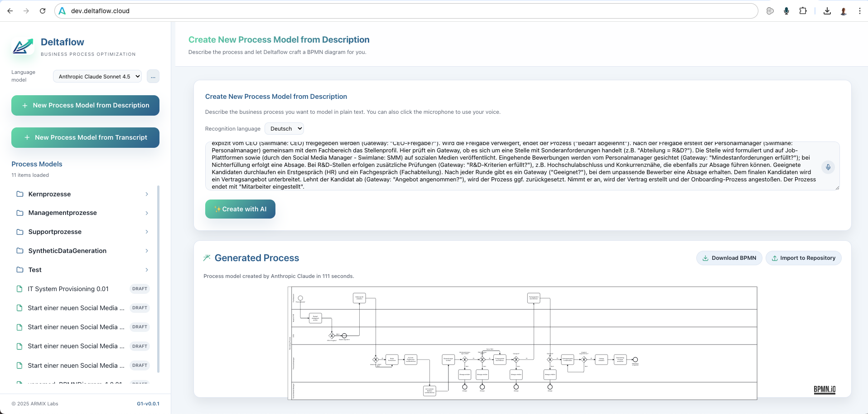Open the Recognition language Deutsch dropdown
The height and width of the screenshot is (414, 868).
click(x=285, y=129)
